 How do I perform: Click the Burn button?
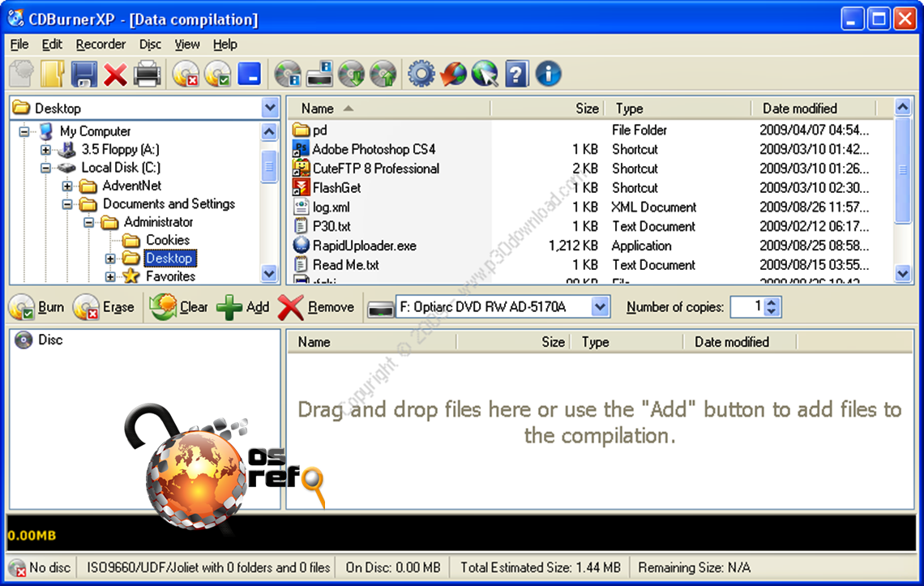tap(36, 307)
